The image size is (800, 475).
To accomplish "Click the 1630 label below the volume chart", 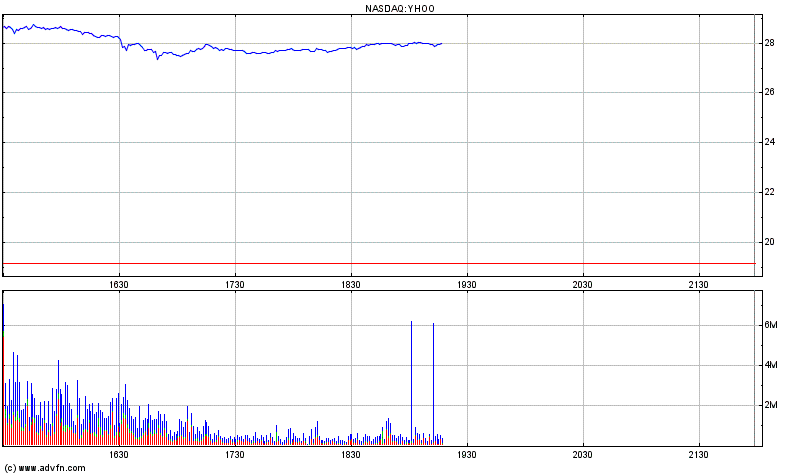I will [118, 455].
